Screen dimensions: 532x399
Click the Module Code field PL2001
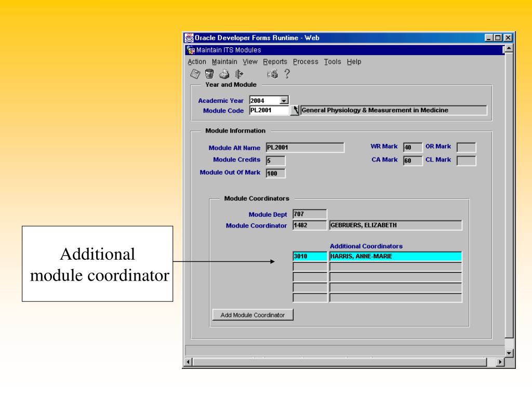click(x=269, y=110)
